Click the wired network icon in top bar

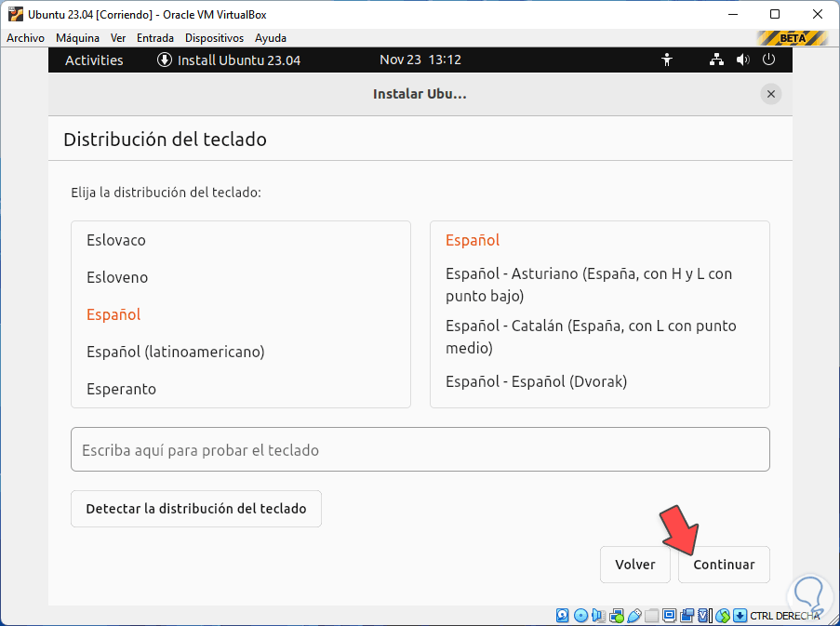tap(716, 60)
